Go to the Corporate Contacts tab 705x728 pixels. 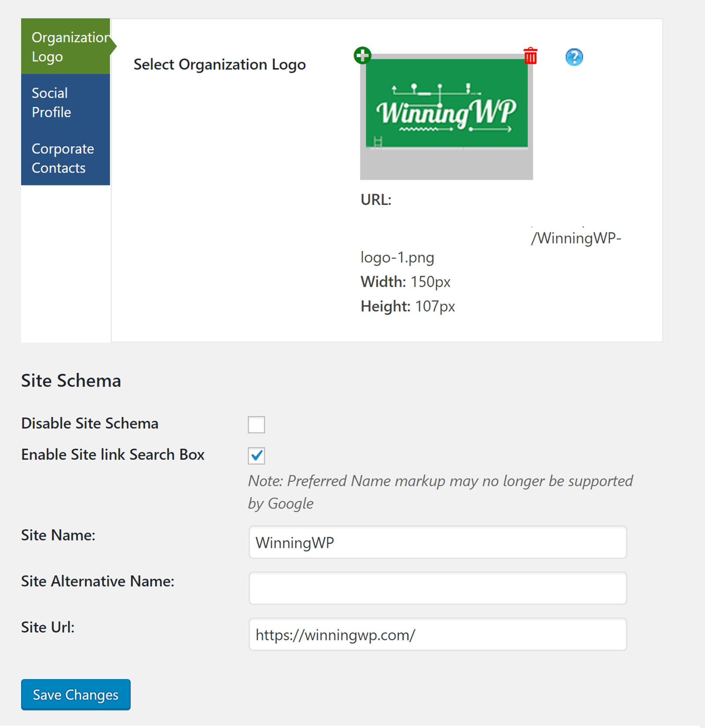click(x=66, y=158)
